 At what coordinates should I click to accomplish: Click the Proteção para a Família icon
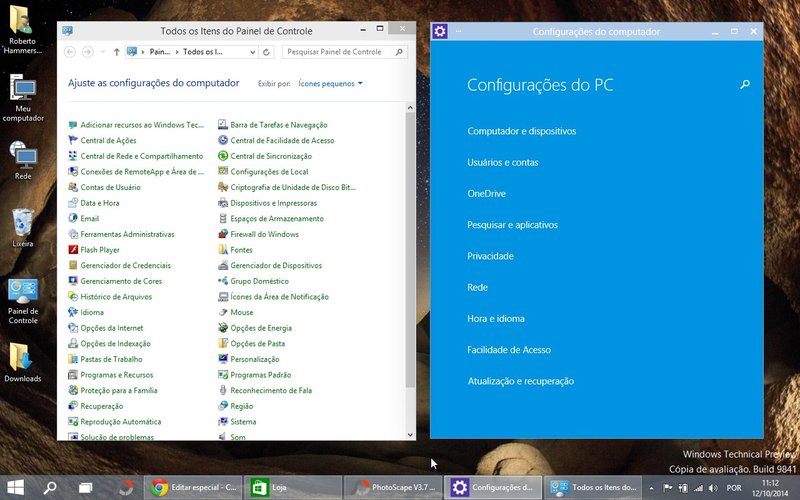pyautogui.click(x=73, y=390)
